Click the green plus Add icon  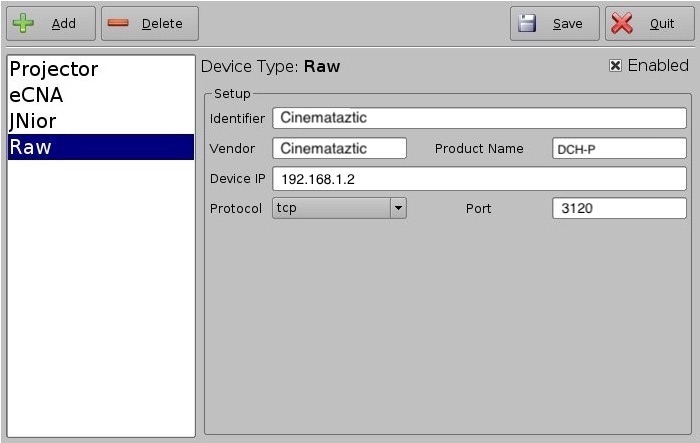point(23,23)
